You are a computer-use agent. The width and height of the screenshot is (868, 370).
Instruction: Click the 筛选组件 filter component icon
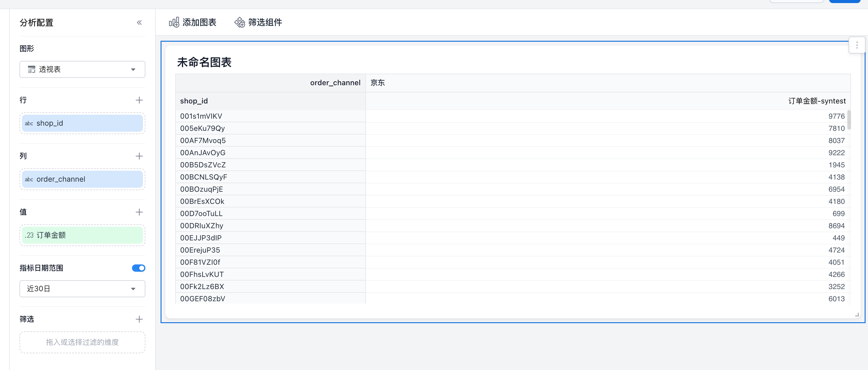240,23
